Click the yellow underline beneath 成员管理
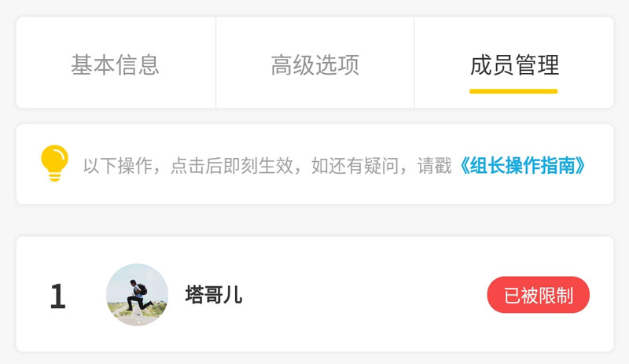This screenshot has height=364, width=629. coord(513,91)
